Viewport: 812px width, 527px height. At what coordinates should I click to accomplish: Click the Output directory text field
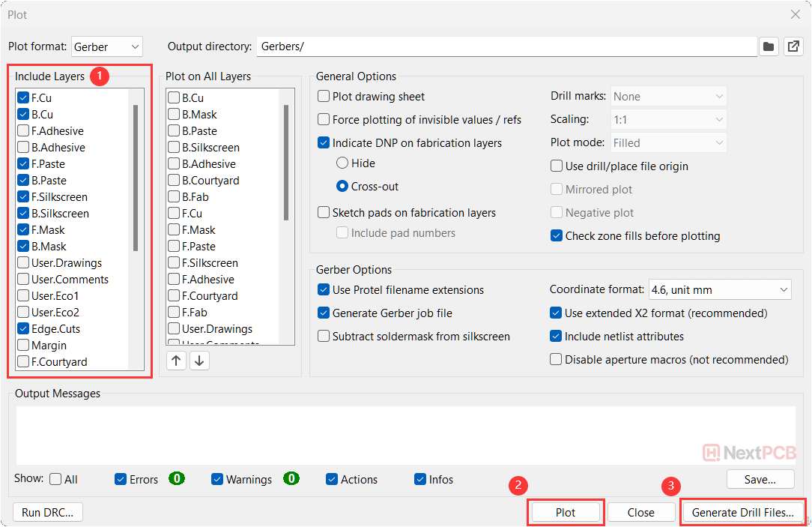pyautogui.click(x=506, y=46)
